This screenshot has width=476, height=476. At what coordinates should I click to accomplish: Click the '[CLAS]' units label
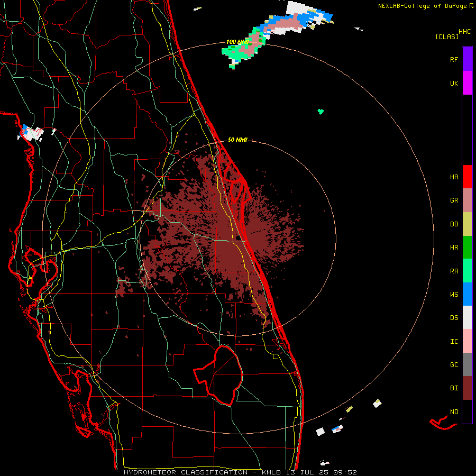pyautogui.click(x=447, y=36)
